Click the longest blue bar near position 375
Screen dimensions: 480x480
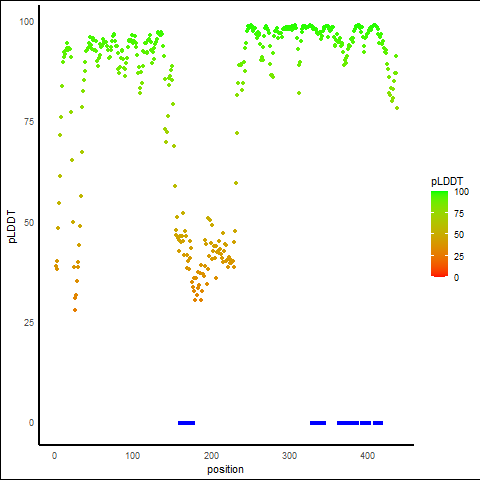[x=348, y=423]
